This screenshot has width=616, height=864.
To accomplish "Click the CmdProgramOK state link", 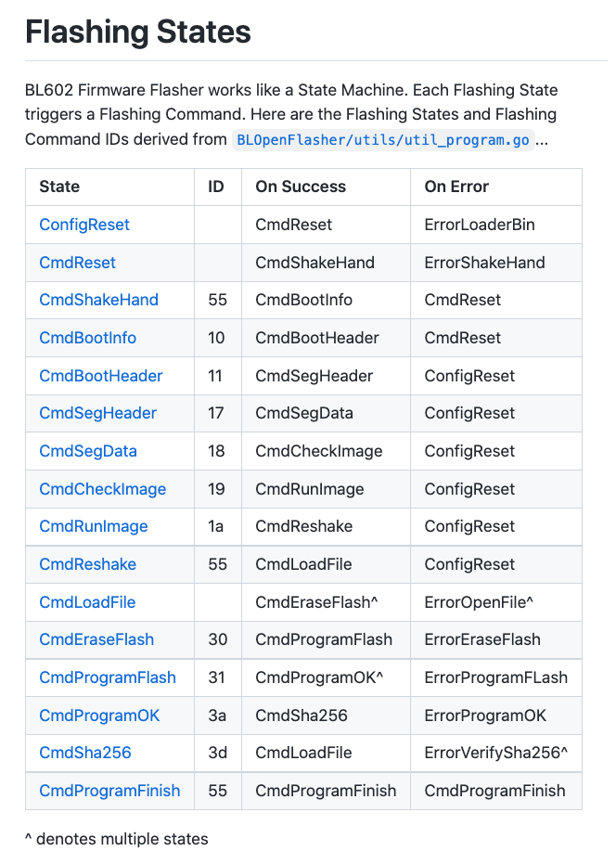I will pyautogui.click(x=99, y=716).
